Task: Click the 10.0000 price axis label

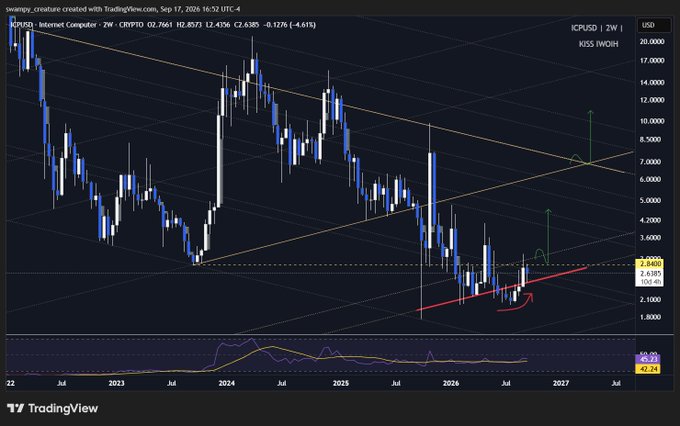Action: (652, 121)
